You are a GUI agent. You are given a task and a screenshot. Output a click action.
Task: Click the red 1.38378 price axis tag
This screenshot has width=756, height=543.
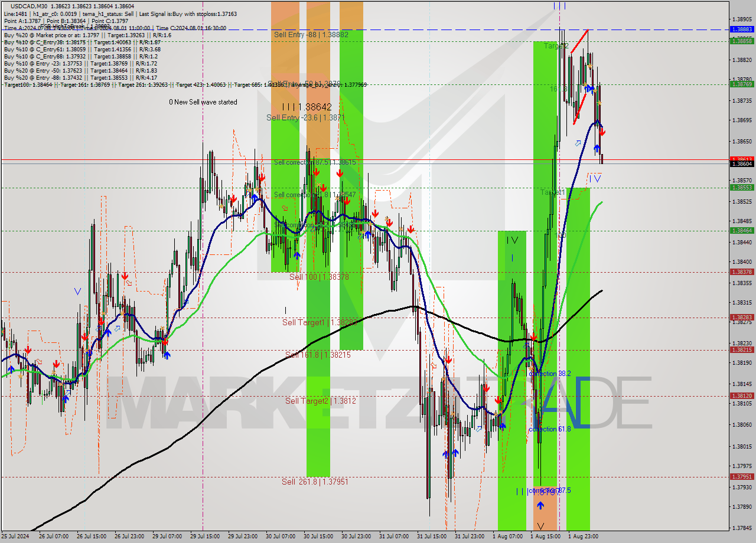click(742, 272)
